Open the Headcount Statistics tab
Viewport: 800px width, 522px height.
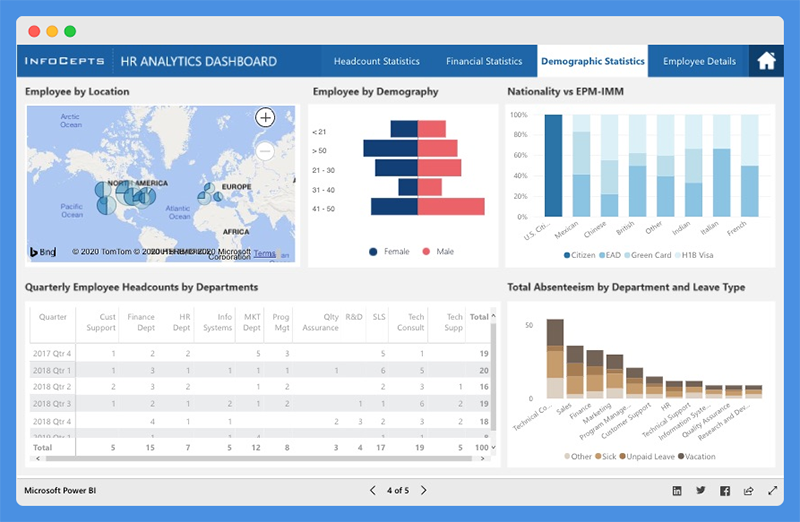[376, 61]
